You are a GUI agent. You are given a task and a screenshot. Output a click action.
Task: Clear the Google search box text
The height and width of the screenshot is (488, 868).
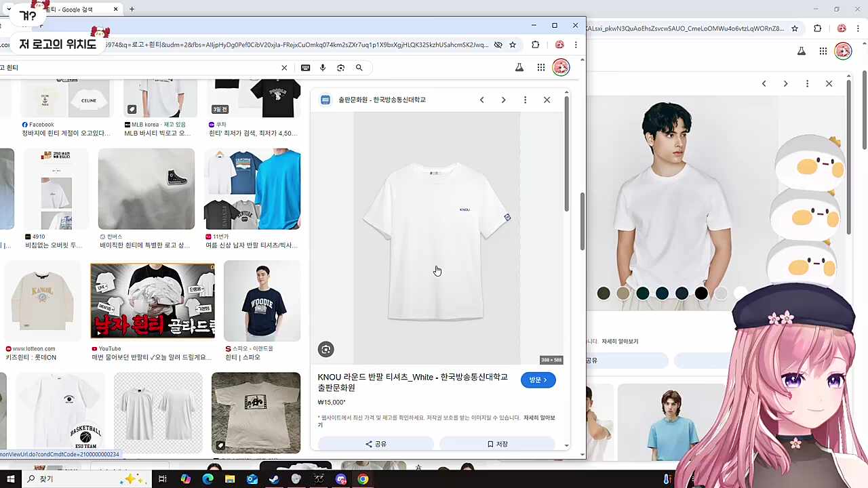[284, 68]
